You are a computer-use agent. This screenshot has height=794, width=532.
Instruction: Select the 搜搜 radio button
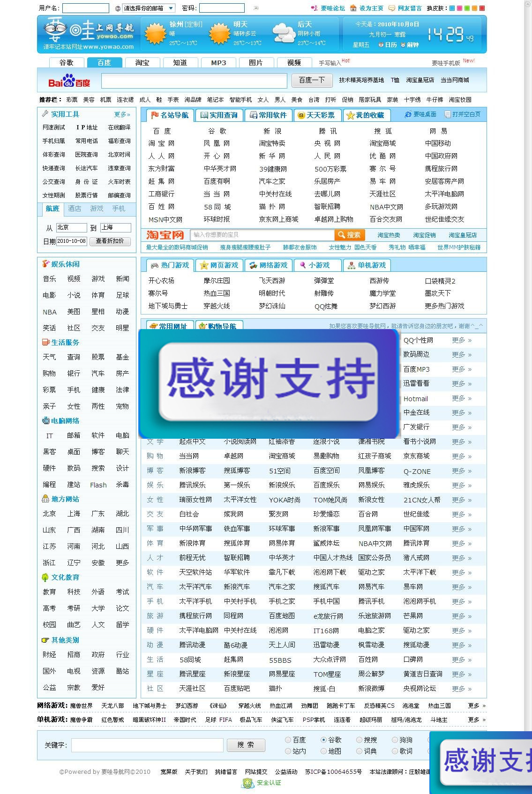click(359, 740)
